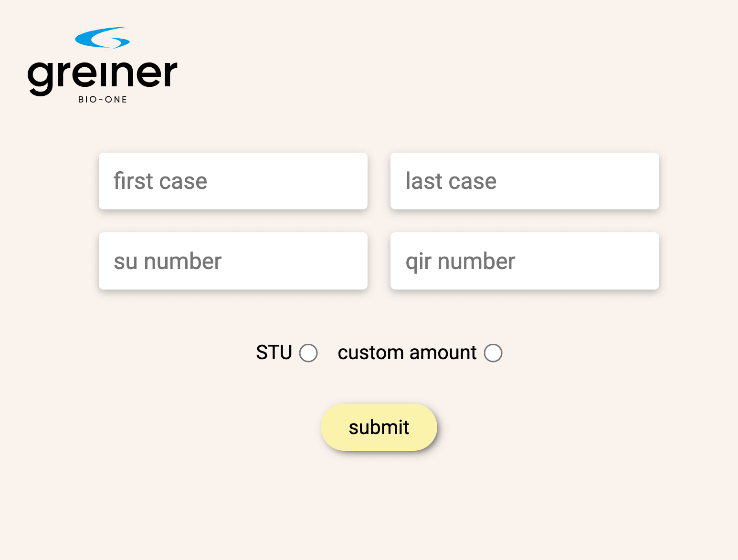Click the 'qir number' placeholder text
The height and width of the screenshot is (560, 738).
[461, 262]
